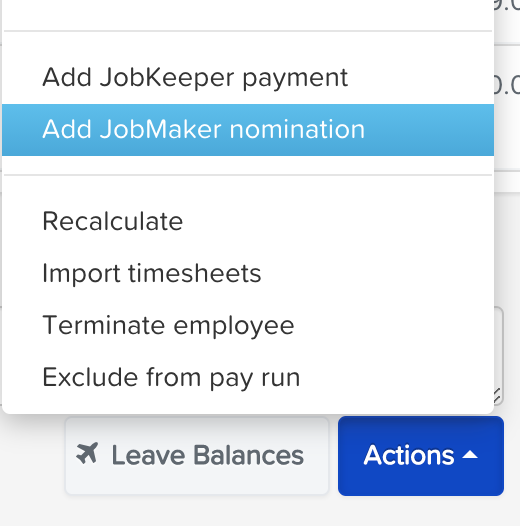The height and width of the screenshot is (526, 520).
Task: Click the caret arrow on Actions button
Action: [x=470, y=455]
